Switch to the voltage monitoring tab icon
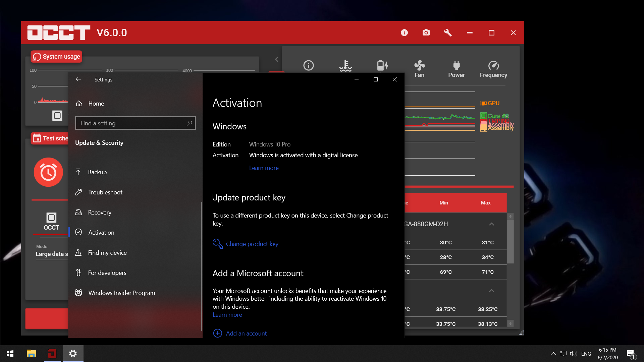This screenshot has width=644, height=362. (x=382, y=65)
